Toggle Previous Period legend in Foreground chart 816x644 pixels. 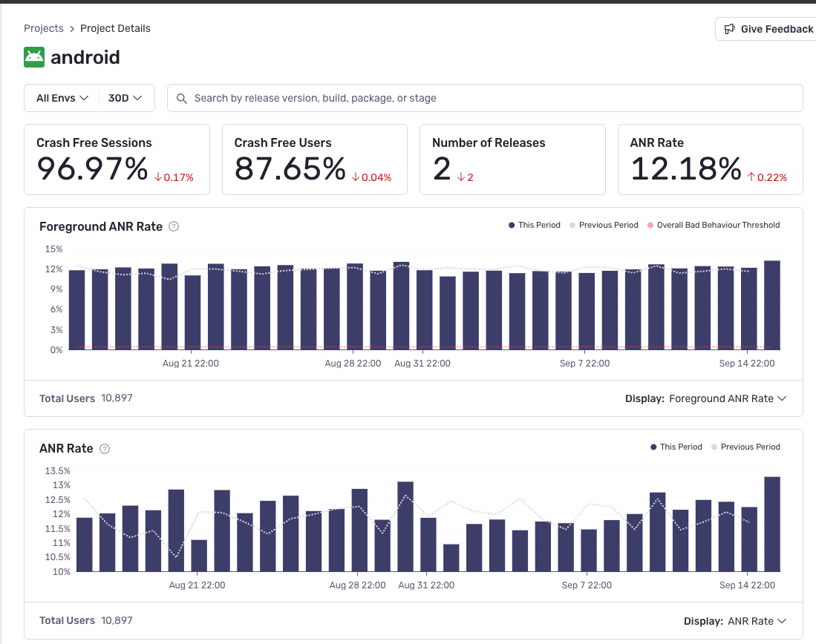604,225
